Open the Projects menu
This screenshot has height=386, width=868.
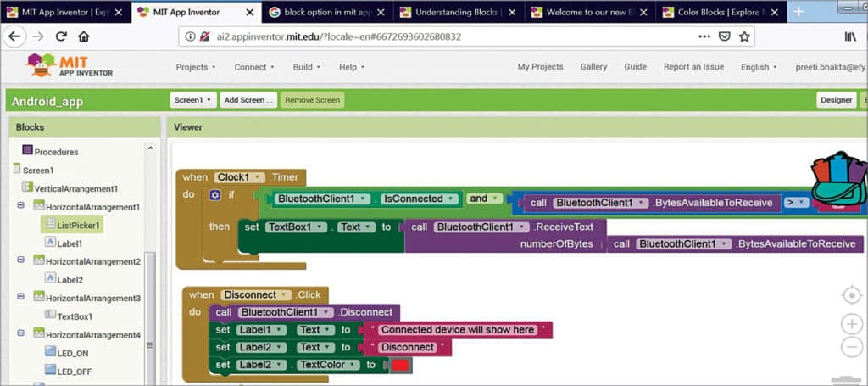pyautogui.click(x=196, y=67)
